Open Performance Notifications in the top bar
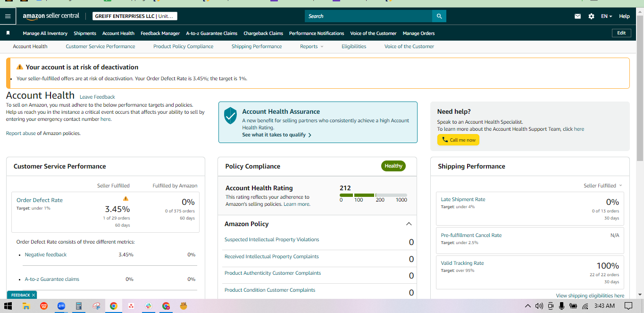The width and height of the screenshot is (644, 313). (317, 33)
